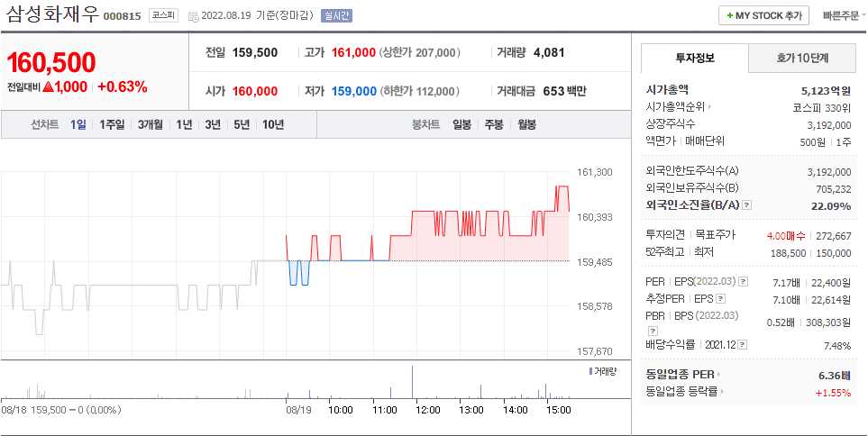This screenshot has width=868, height=436.
Task: Click 상한가 207,000 text
Action: (x=421, y=53)
